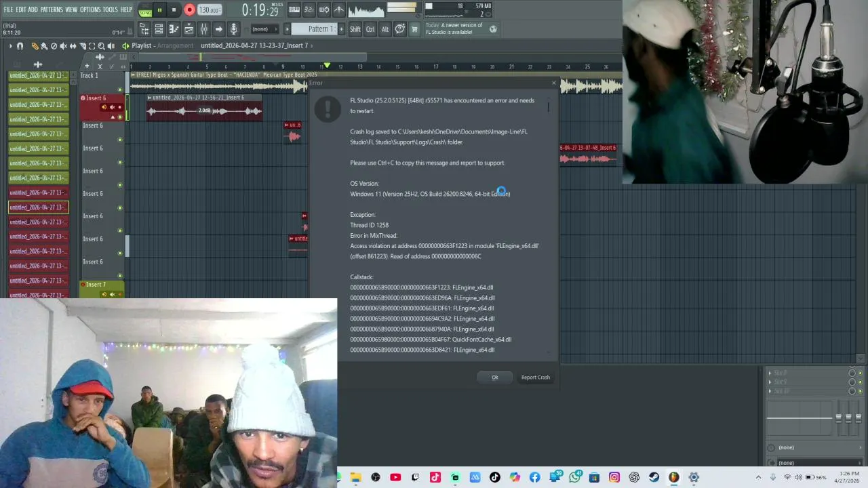Click the 0:19:29 time display
868x488 pixels.
pyautogui.click(x=260, y=10)
